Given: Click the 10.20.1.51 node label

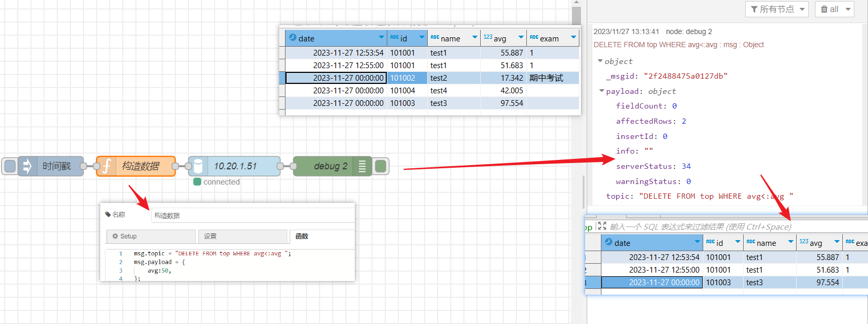Looking at the screenshot, I should 236,166.
